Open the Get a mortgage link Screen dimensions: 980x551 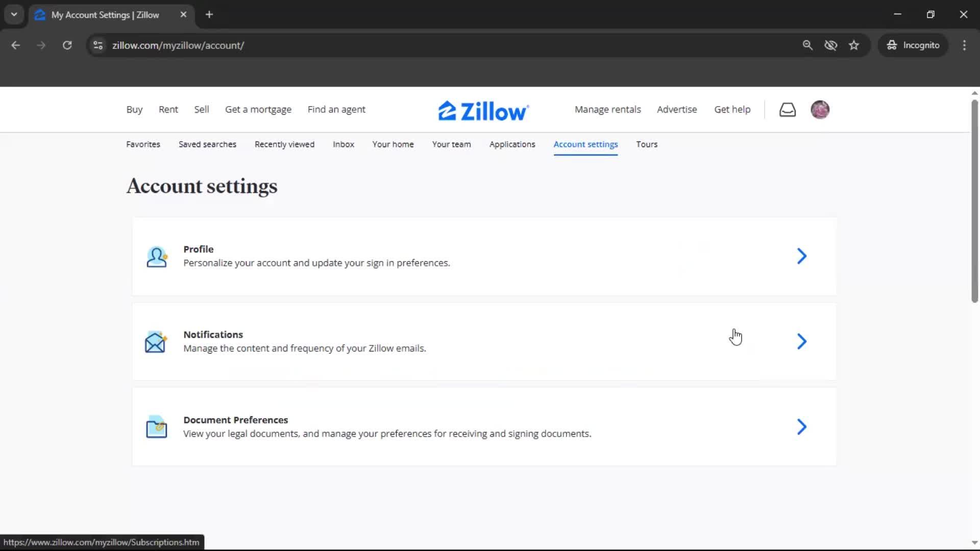coord(258,110)
